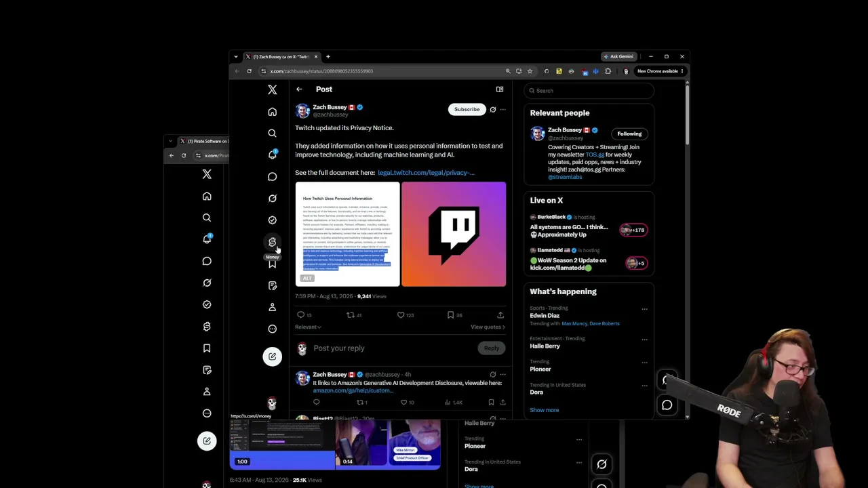Open More circle icon in front sidebar
Image resolution: width=868 pixels, height=488 pixels.
[x=272, y=329]
